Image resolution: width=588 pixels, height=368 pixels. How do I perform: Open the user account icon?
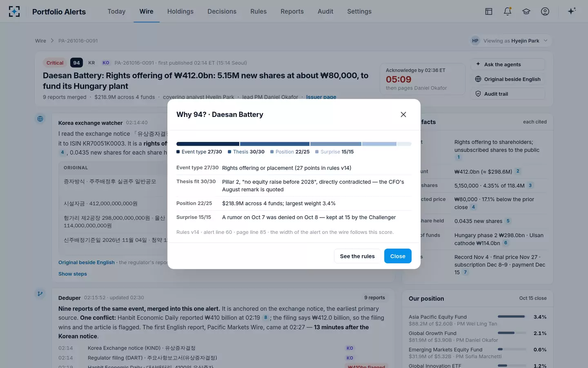click(x=545, y=11)
